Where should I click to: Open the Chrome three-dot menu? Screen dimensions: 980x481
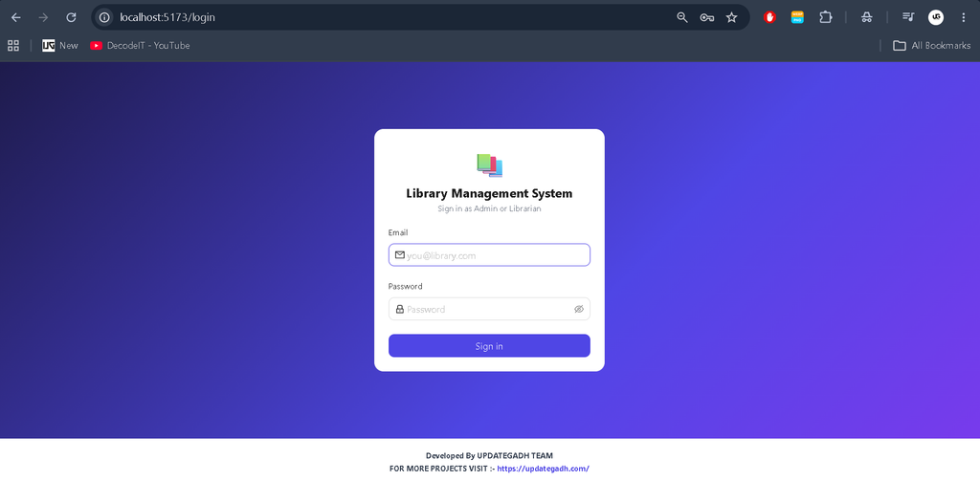click(963, 17)
